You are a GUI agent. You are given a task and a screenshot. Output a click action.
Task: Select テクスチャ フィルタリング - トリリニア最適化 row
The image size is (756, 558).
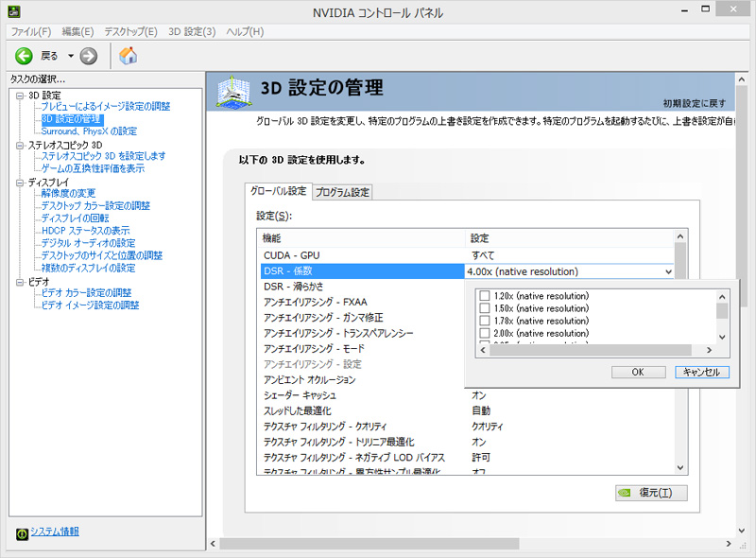pos(467,442)
